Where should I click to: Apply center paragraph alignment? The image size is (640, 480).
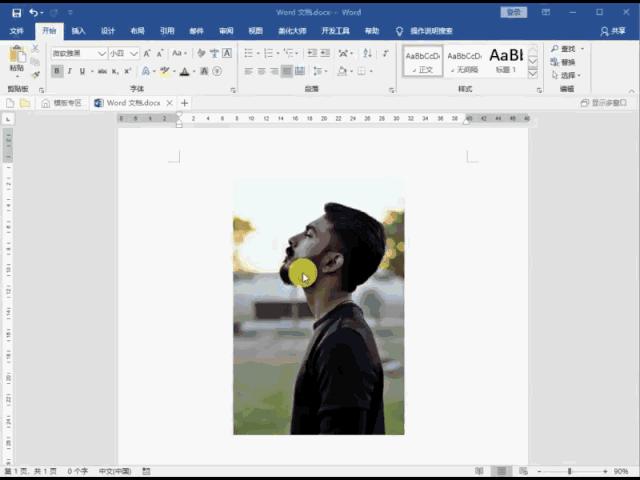261,71
